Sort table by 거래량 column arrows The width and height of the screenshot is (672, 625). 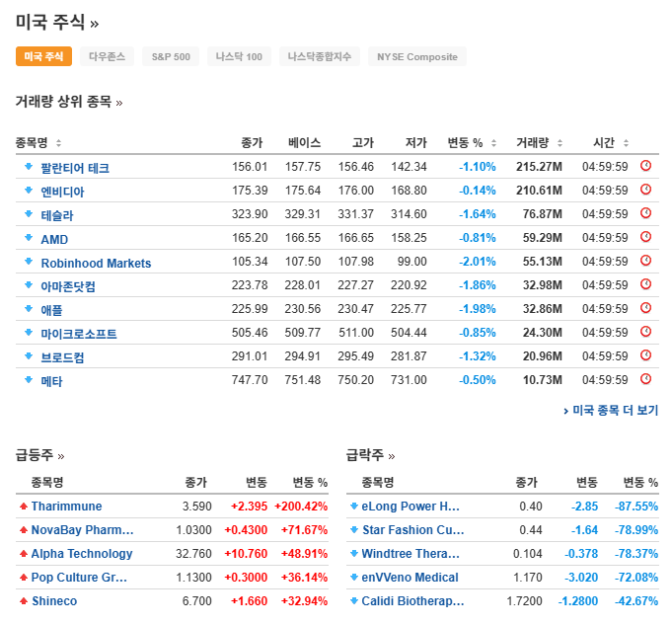pos(560,143)
